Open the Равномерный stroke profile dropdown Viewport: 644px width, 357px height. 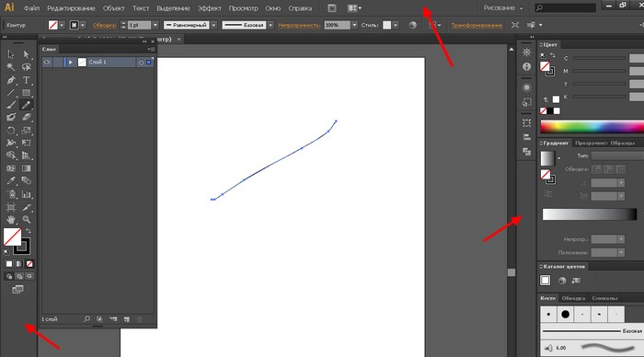(x=214, y=25)
